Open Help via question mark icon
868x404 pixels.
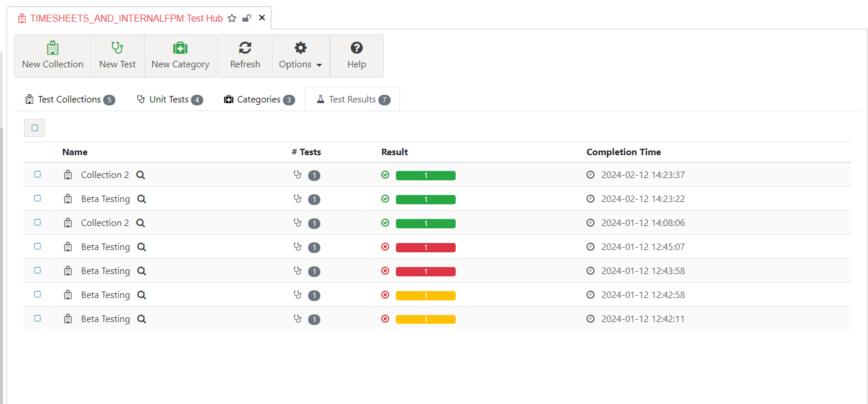click(x=356, y=48)
